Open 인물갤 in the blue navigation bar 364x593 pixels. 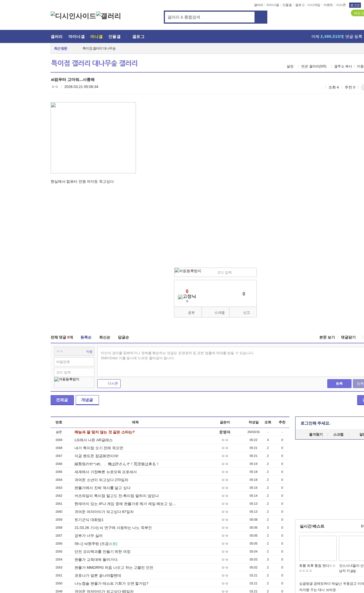pyautogui.click(x=114, y=37)
